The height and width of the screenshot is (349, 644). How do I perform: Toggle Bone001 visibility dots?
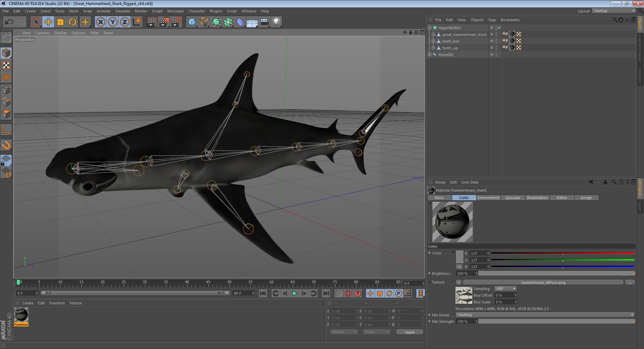coord(496,55)
